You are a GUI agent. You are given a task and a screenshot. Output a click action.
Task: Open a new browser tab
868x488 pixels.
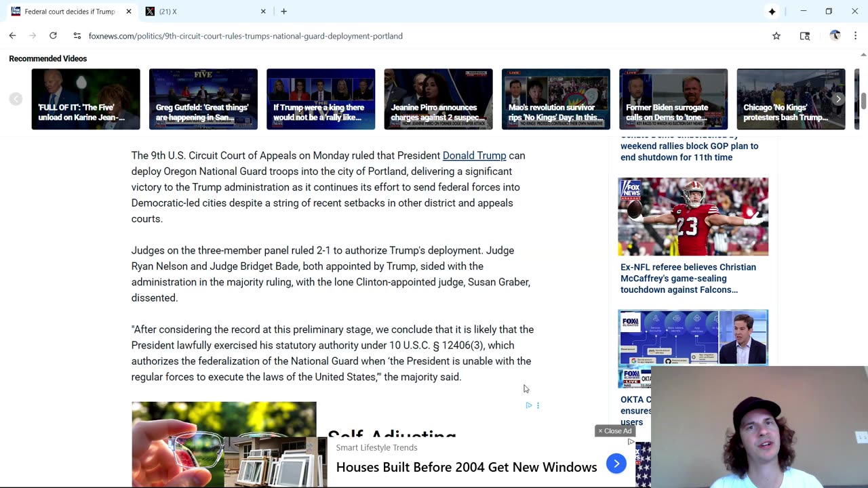(x=283, y=12)
